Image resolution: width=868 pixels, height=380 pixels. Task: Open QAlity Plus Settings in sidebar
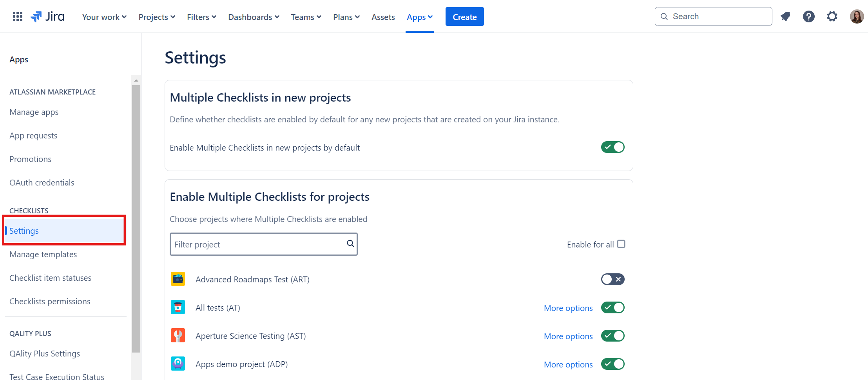pyautogui.click(x=45, y=354)
